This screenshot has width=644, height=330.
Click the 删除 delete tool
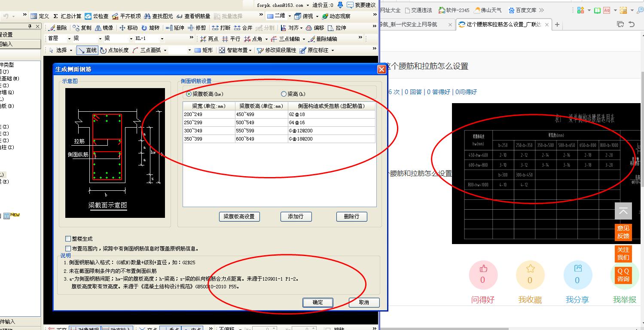[58, 28]
